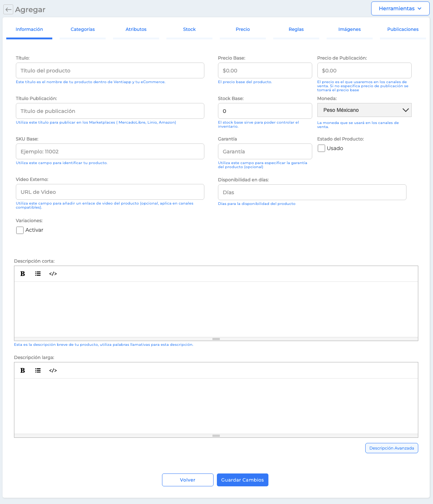
Task: Click the Título de publicación input
Action: click(x=110, y=111)
